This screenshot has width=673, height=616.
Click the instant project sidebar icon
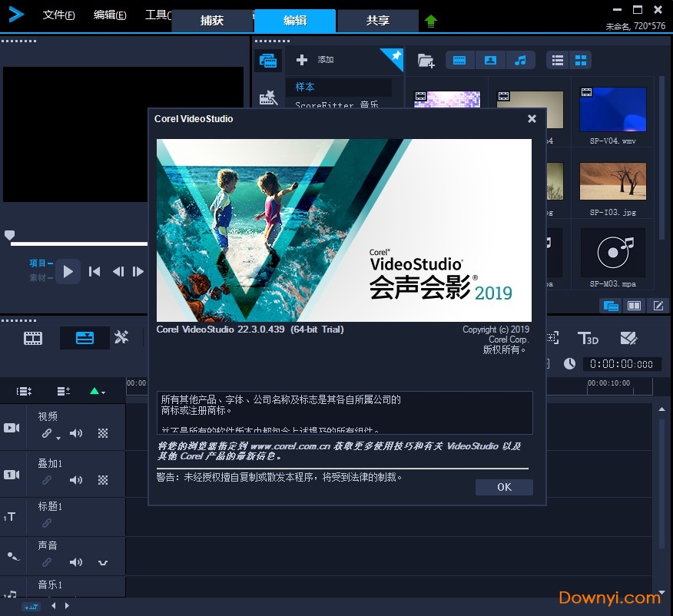[268, 98]
